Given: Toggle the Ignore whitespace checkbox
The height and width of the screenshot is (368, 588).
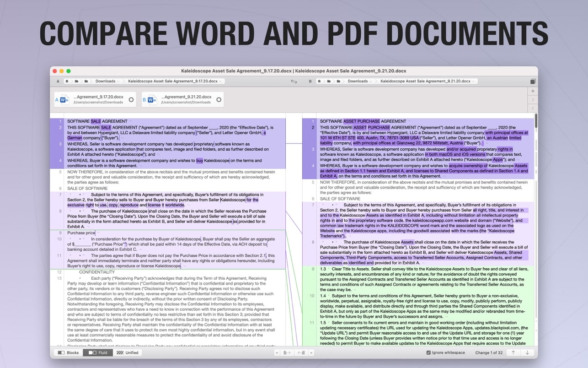Looking at the screenshot, I should coord(428,352).
